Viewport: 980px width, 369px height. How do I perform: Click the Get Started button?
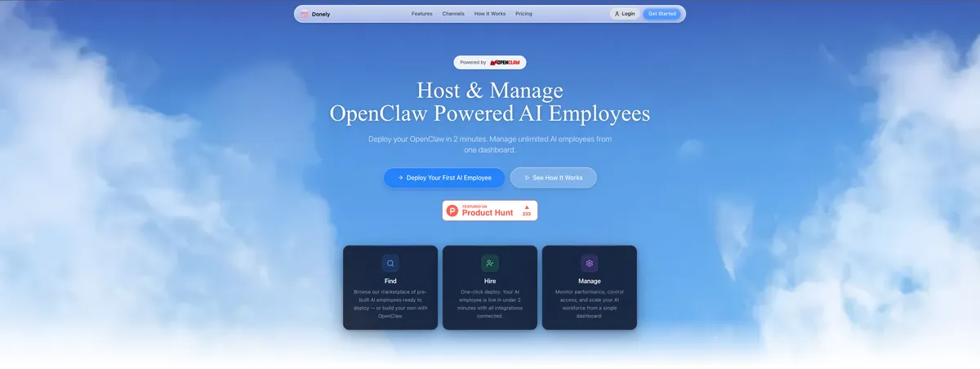(661, 14)
